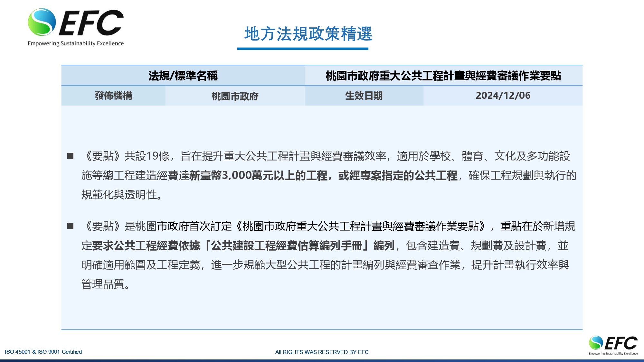Screen dimensions: 644x362
Task: Select the slide title 地方法規政策精選
Action: [x=308, y=34]
